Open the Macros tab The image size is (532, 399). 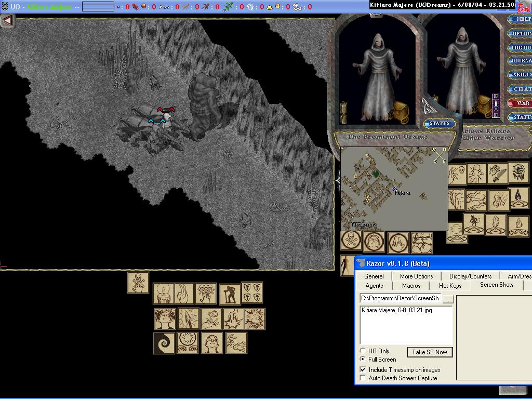pyautogui.click(x=411, y=286)
